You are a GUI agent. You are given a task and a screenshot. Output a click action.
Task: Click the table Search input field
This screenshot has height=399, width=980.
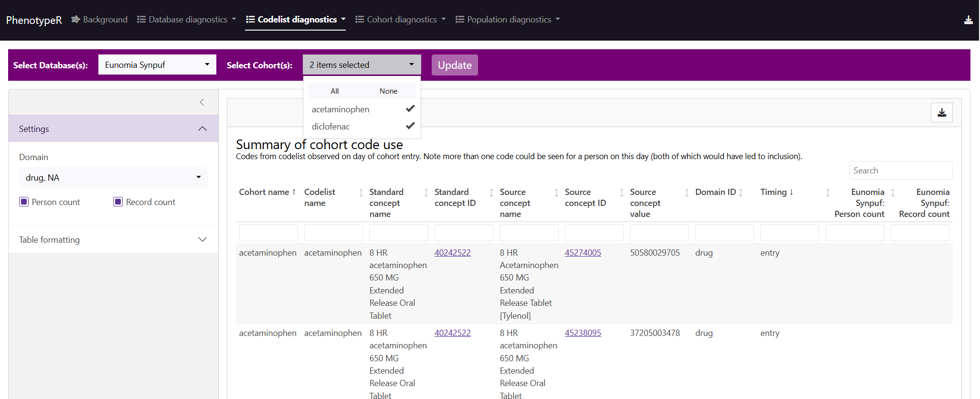tap(900, 171)
